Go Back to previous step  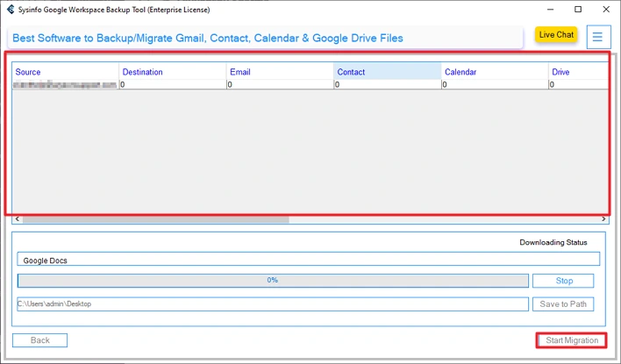(40, 340)
